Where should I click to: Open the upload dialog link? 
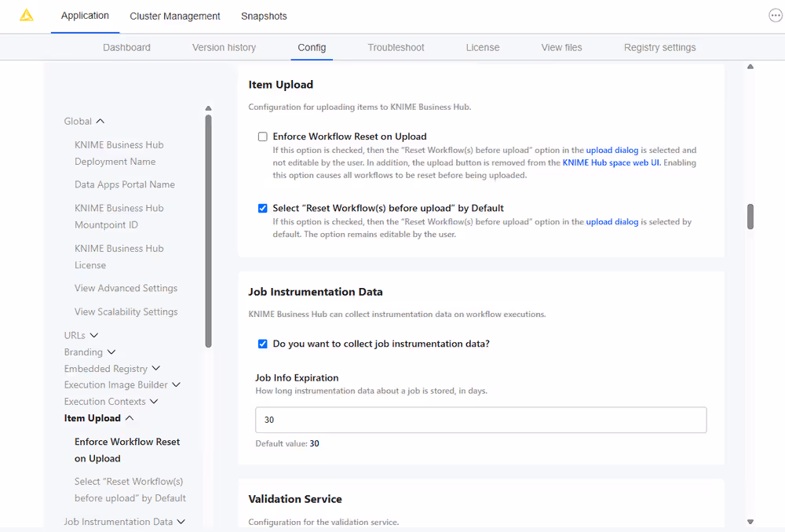(612, 150)
